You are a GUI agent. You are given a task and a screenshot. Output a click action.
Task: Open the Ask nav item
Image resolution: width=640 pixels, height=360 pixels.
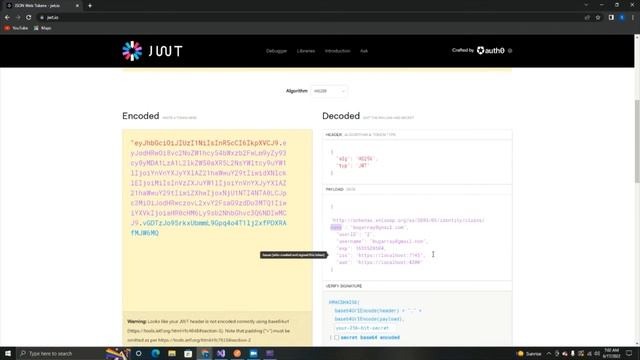pos(364,51)
